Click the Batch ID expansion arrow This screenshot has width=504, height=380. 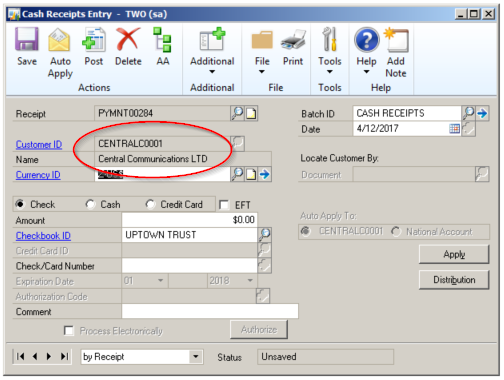click(x=482, y=114)
